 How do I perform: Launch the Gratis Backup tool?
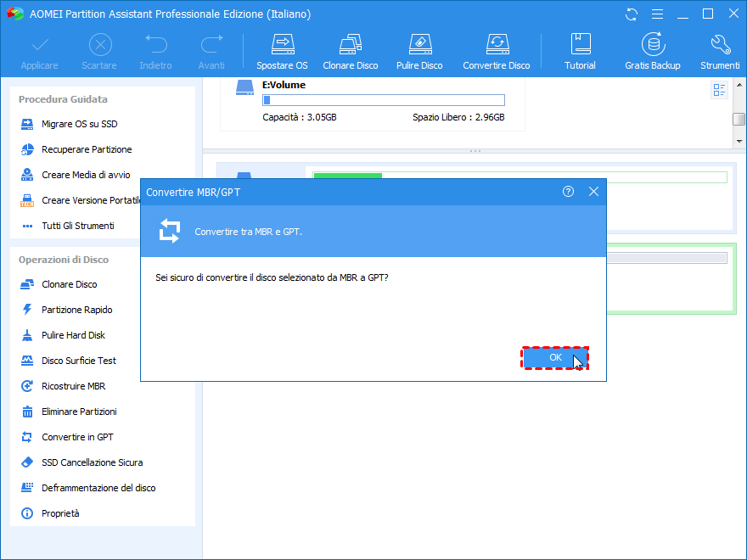[653, 52]
